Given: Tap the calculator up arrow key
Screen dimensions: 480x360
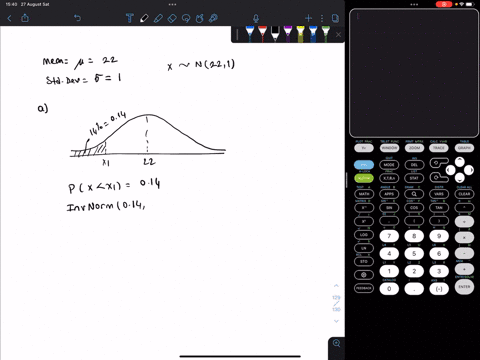Looking at the screenshot, I should coord(460,162).
